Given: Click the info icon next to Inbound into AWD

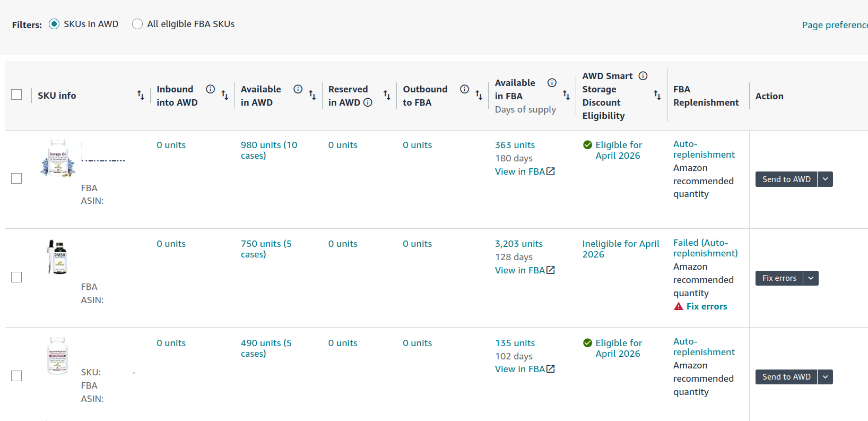Looking at the screenshot, I should [210, 89].
